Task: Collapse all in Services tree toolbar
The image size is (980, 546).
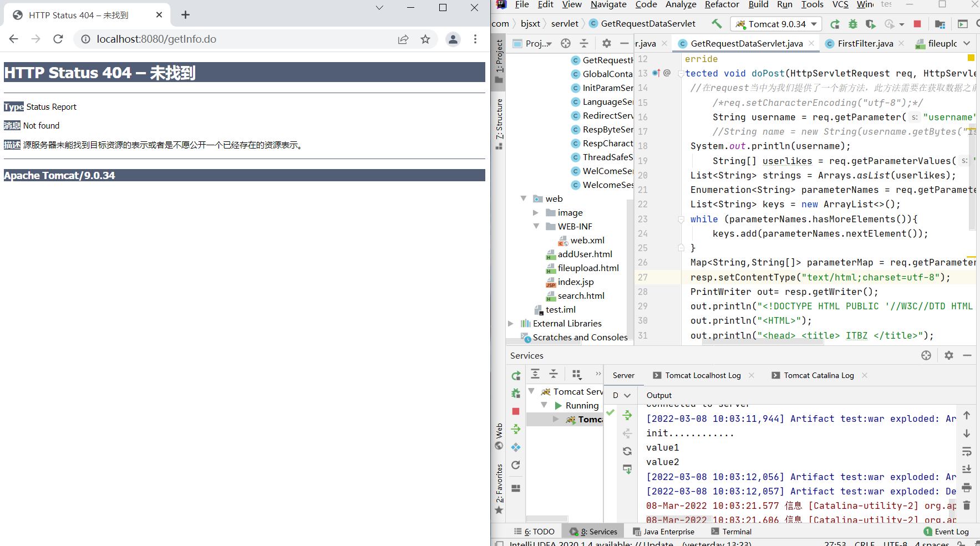Action: [x=554, y=374]
